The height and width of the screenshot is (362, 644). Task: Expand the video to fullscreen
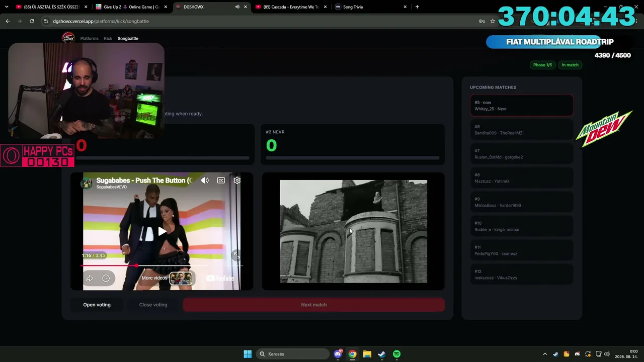236,255
